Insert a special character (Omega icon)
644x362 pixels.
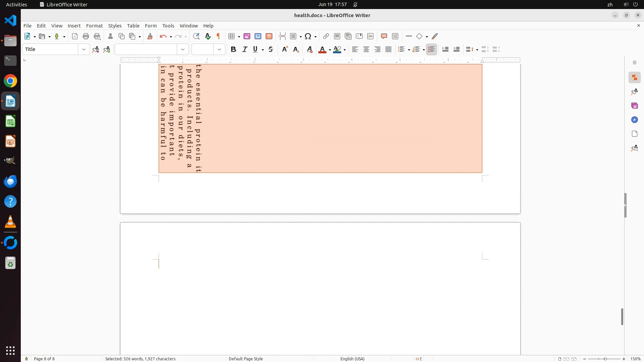click(x=308, y=37)
